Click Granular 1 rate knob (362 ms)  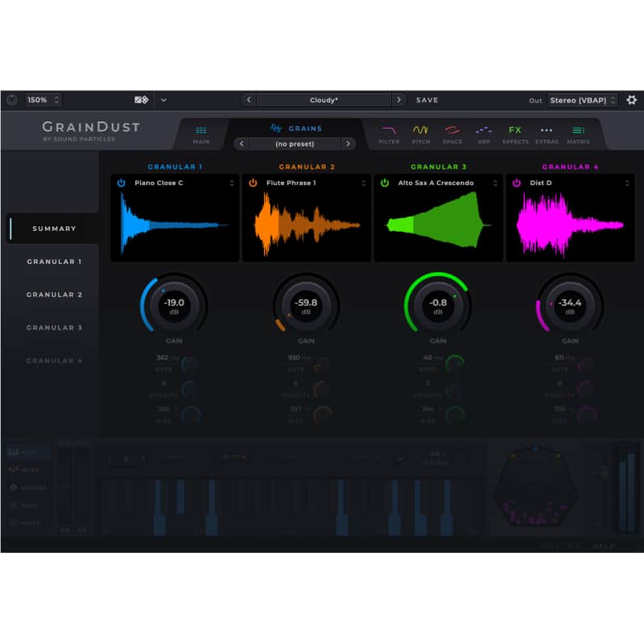pos(190,364)
